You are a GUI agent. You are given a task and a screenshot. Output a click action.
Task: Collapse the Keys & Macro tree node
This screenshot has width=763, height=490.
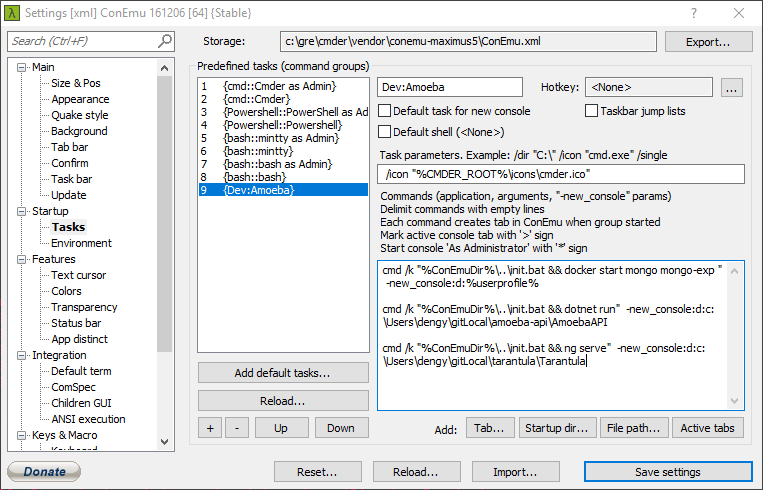click(21, 435)
